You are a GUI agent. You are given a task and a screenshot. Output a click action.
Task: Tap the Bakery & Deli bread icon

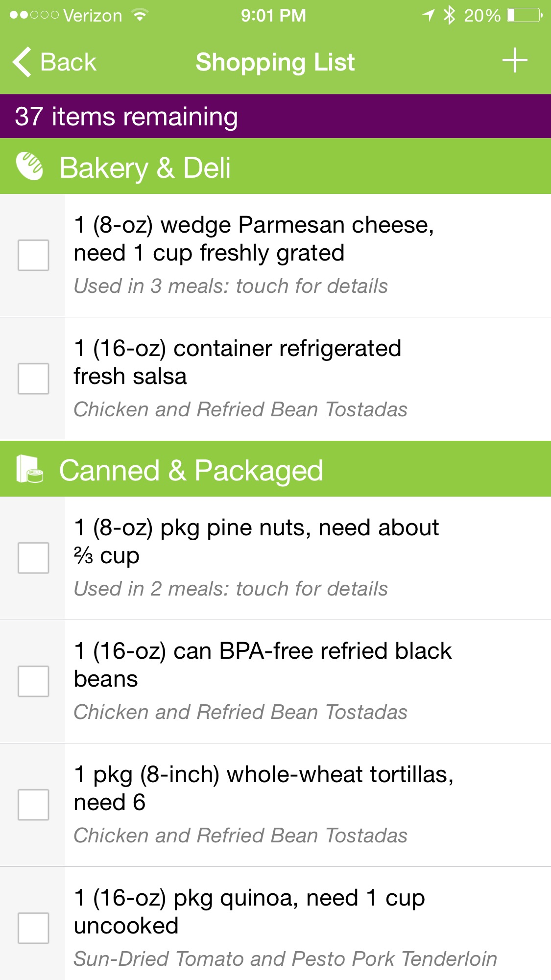pos(29,167)
